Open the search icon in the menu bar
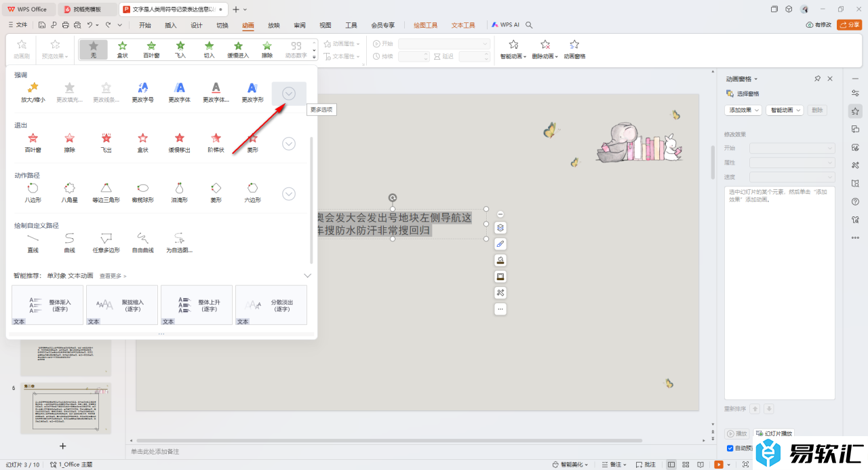 pyautogui.click(x=529, y=25)
